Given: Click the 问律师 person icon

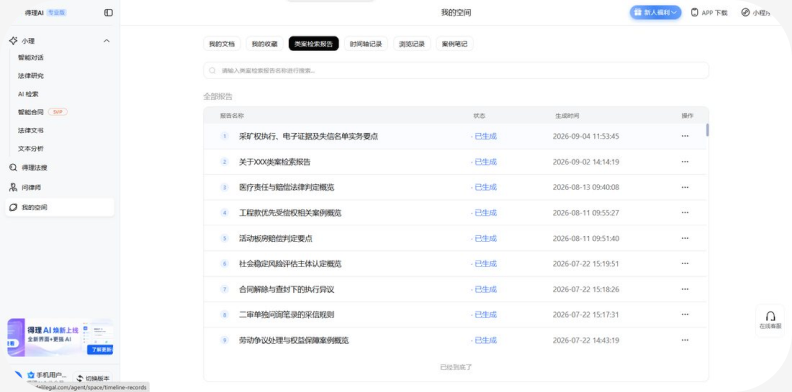Looking at the screenshot, I should point(13,187).
